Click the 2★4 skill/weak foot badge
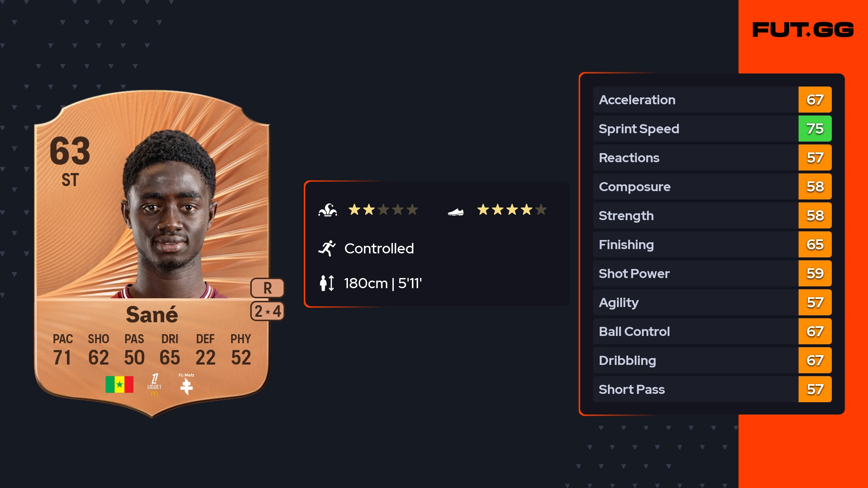 pos(267,311)
